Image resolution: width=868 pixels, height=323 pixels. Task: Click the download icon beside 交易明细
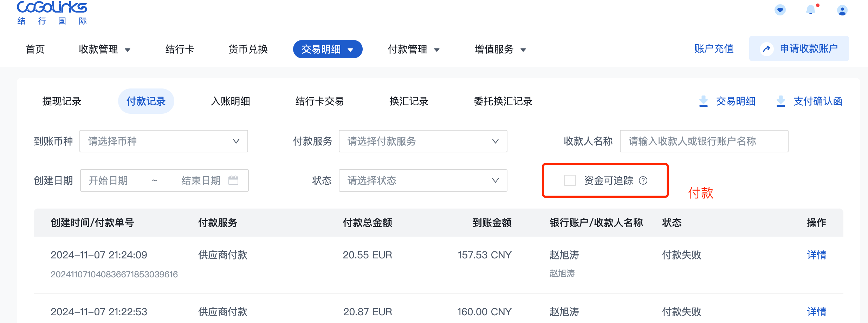704,101
